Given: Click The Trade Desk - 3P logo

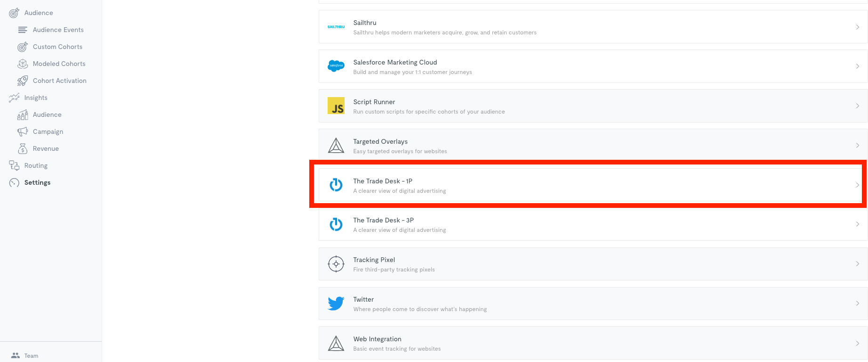Looking at the screenshot, I should click(336, 224).
